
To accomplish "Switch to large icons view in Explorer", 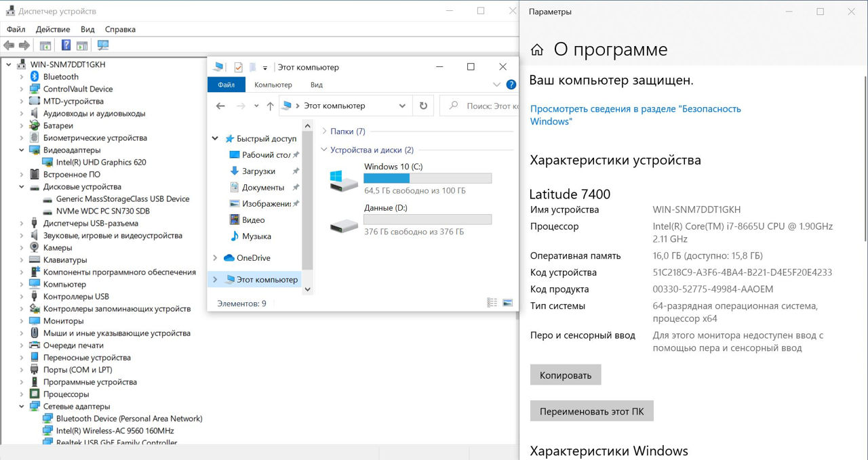I will (507, 304).
